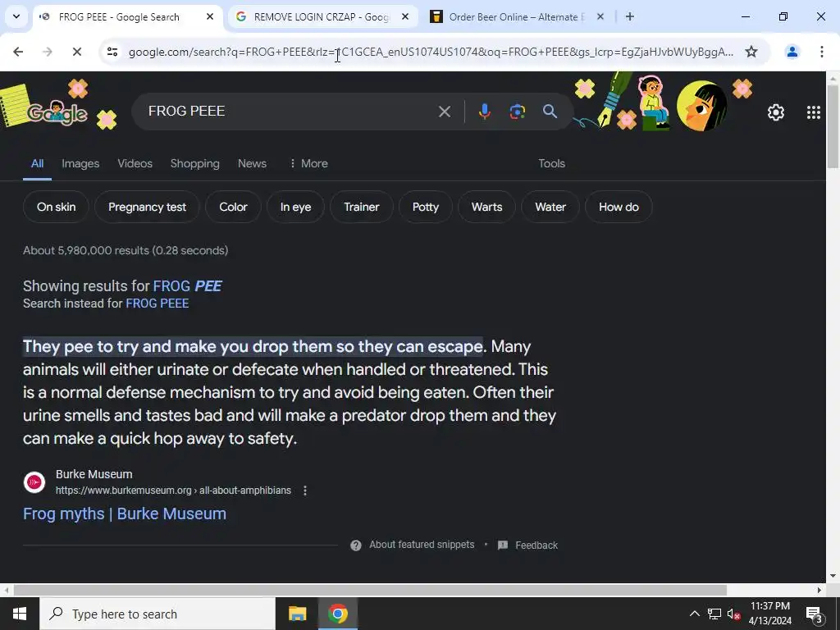Click the address bar URL
This screenshot has width=840, height=630.
(431, 52)
